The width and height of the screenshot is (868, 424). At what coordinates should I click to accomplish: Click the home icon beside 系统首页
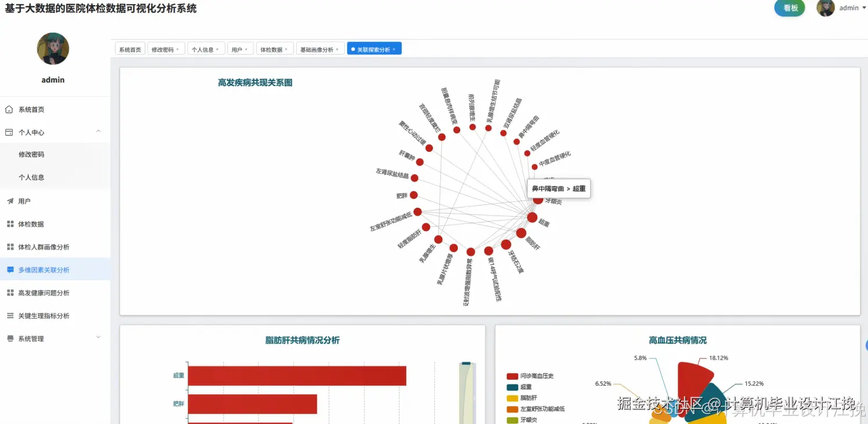pyautogui.click(x=9, y=109)
